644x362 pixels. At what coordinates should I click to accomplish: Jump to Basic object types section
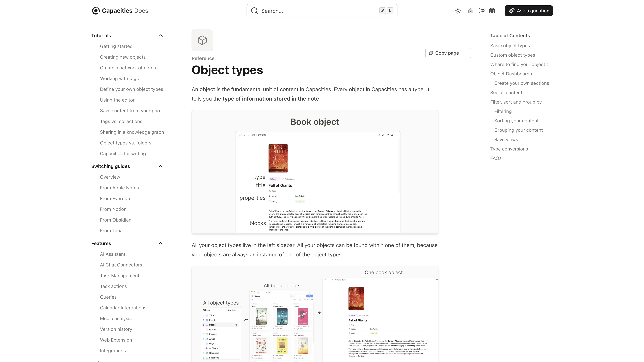pyautogui.click(x=510, y=46)
